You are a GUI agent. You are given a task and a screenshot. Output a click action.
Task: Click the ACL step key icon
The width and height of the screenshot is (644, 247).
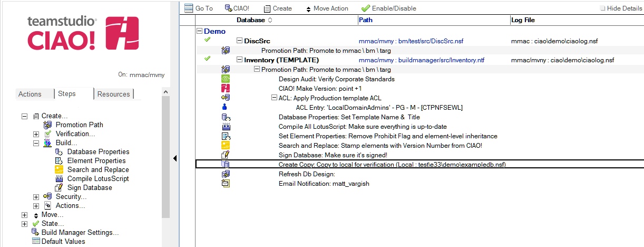coord(226,98)
